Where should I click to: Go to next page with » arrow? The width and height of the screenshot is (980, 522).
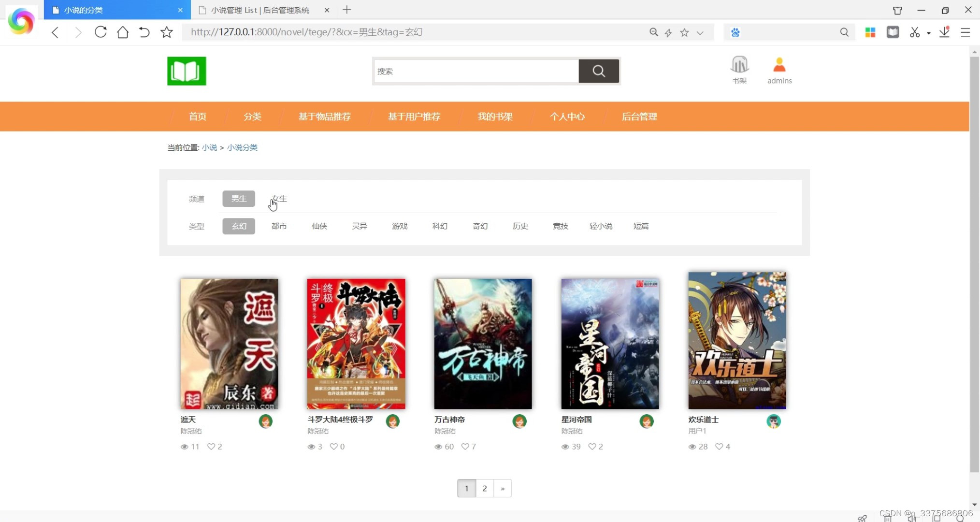503,488
